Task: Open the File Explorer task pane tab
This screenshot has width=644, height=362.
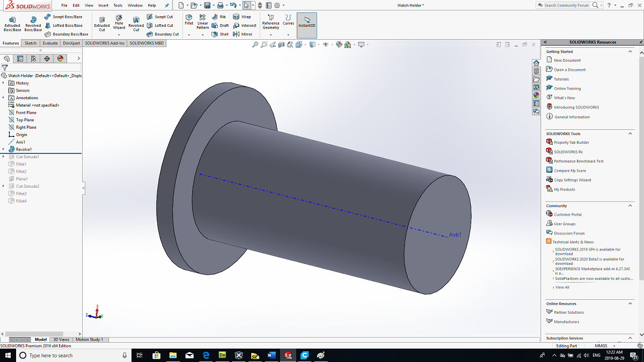Action: click(536, 79)
